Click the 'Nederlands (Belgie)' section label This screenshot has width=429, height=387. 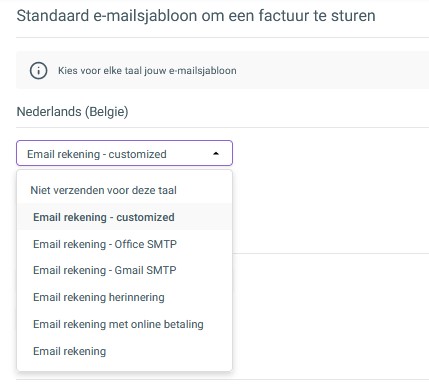coord(72,112)
